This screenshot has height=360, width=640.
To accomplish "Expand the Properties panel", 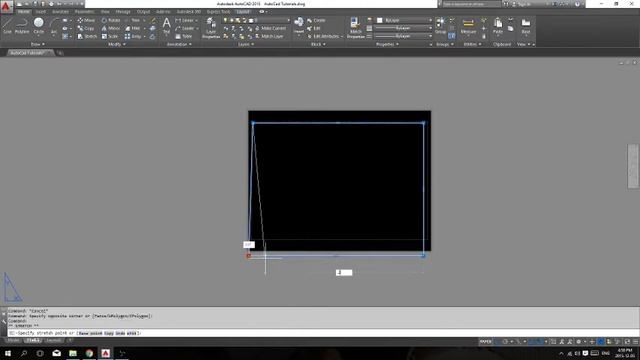I will tap(387, 44).
